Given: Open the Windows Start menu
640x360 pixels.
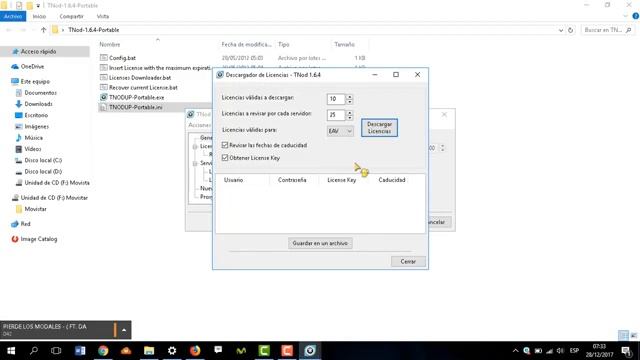Looking at the screenshot, I should coord(11,351).
